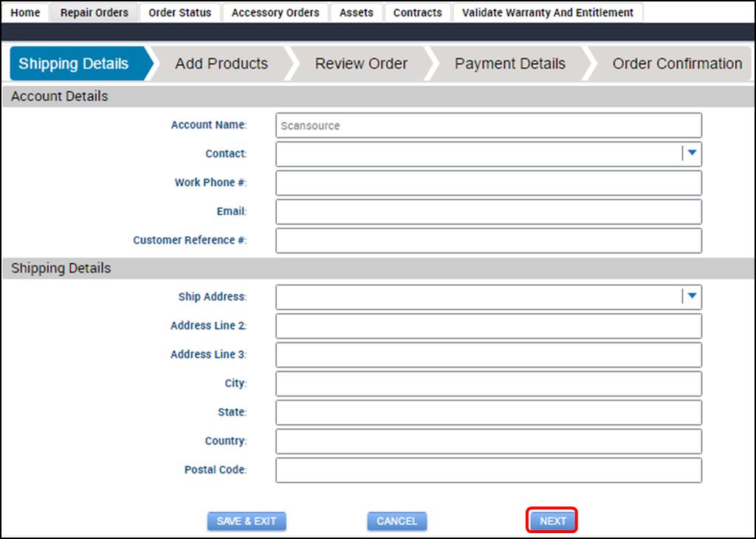756x539 pixels.
Task: Cancel the order with CANCEL button
Action: pyautogui.click(x=396, y=521)
